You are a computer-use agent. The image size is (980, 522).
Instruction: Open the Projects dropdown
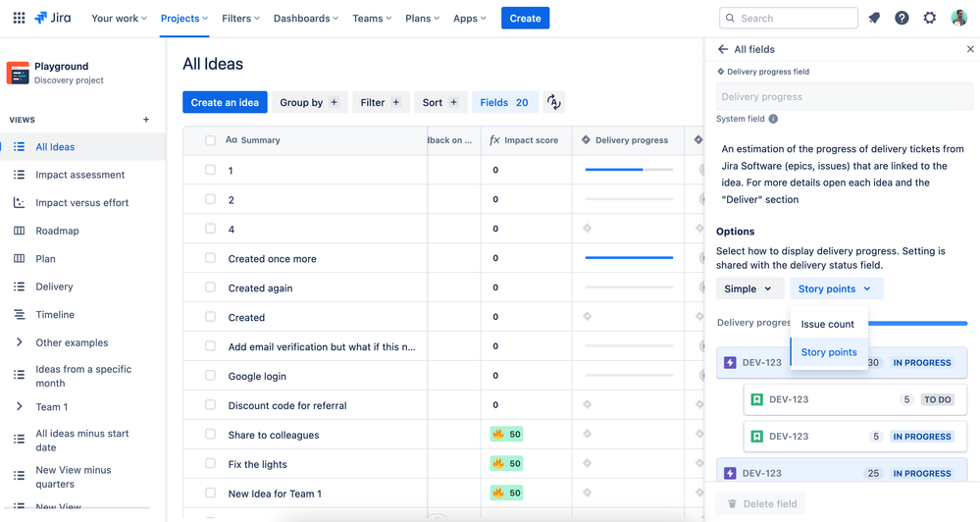coord(184,18)
